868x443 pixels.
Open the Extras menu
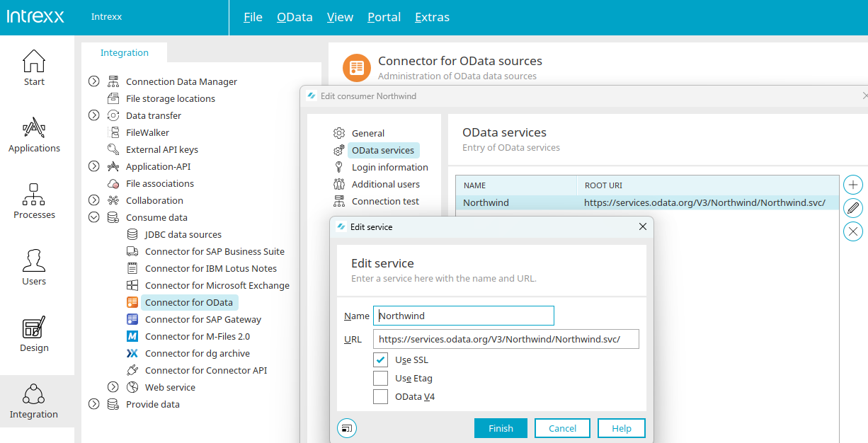tap(432, 17)
